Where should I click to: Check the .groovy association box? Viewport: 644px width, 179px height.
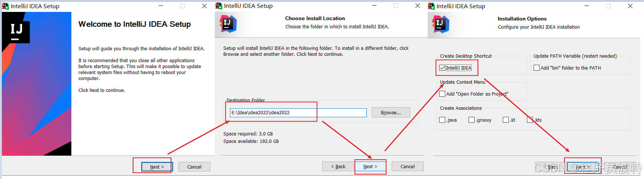click(x=472, y=120)
